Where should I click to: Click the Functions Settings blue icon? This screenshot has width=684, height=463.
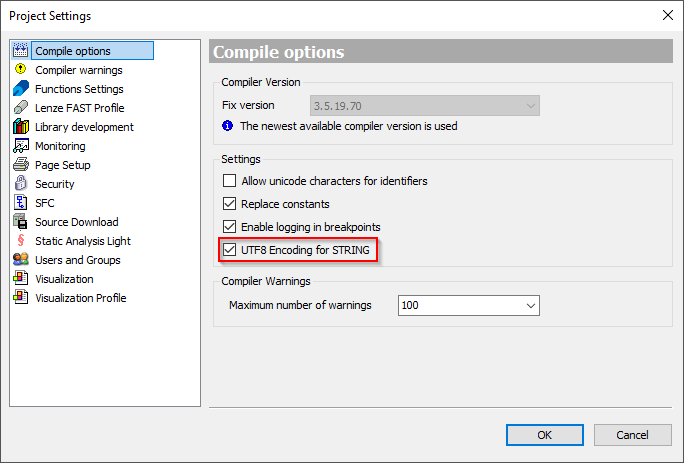point(21,89)
